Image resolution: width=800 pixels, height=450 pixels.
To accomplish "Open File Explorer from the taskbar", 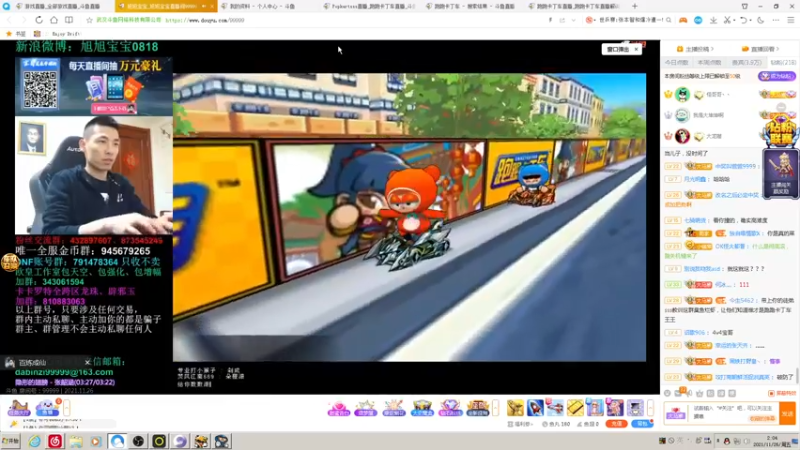I will point(76,441).
